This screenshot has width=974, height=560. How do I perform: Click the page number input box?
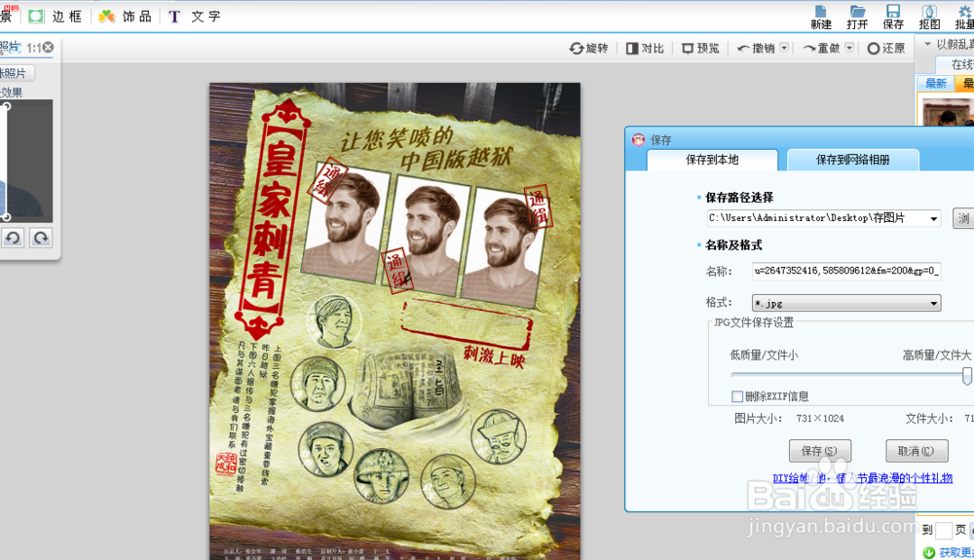[x=944, y=530]
